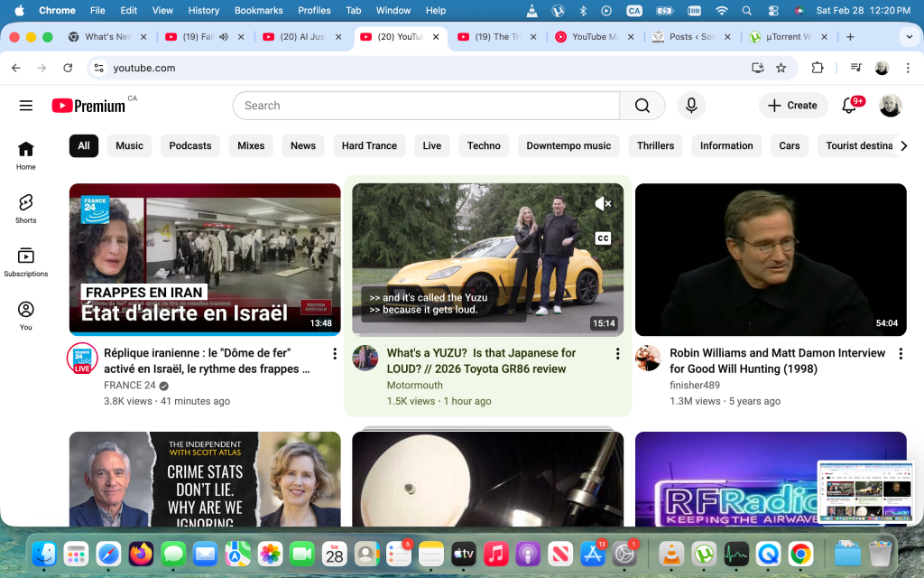Toggle closed captions on video preview
Viewport: 924px width, 578px height.
[x=603, y=238]
